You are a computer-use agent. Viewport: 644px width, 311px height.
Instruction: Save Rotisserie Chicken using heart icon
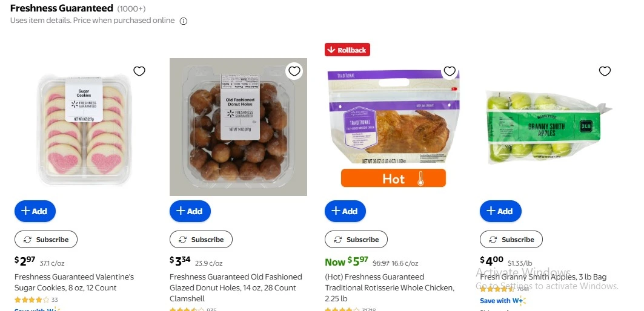click(450, 71)
